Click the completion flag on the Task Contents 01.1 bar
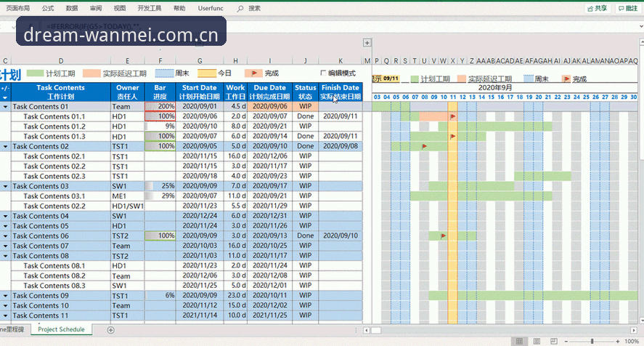 (452, 116)
